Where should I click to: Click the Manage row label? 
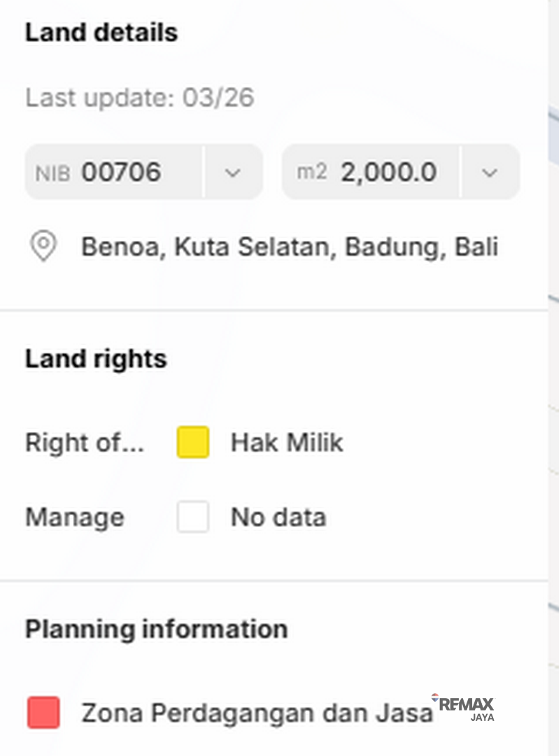[75, 517]
